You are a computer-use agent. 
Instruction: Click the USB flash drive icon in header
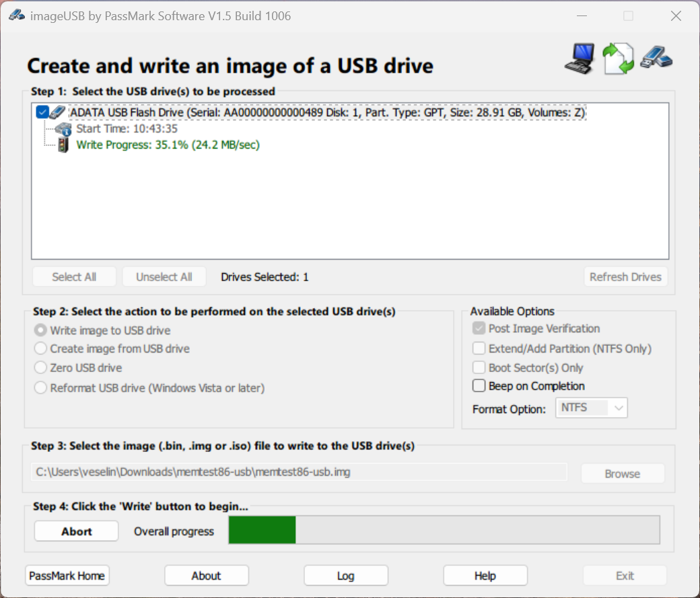pos(656,57)
